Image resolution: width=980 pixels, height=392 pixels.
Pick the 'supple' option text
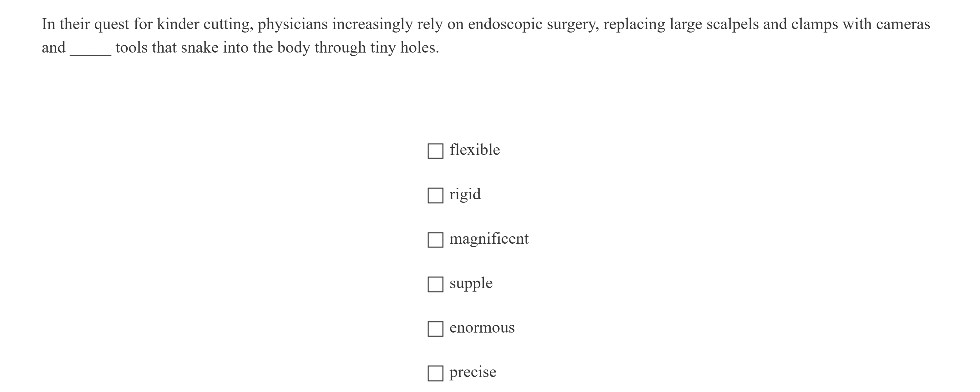471,283
